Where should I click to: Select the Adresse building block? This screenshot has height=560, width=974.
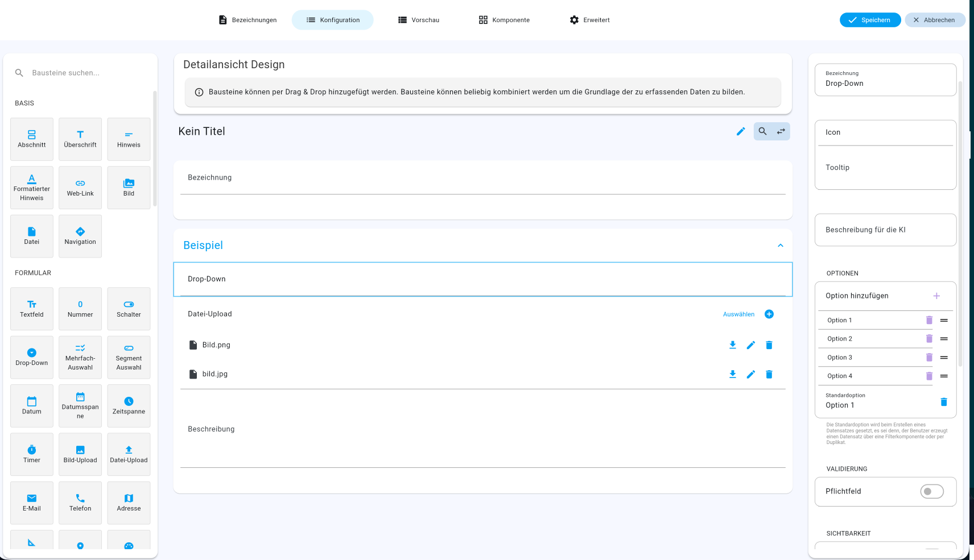129,503
